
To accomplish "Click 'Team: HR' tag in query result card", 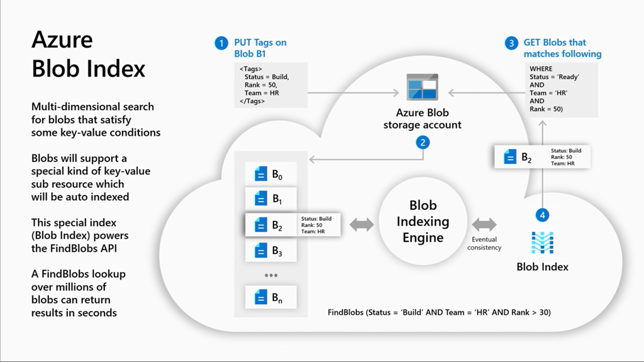I will tap(563, 163).
